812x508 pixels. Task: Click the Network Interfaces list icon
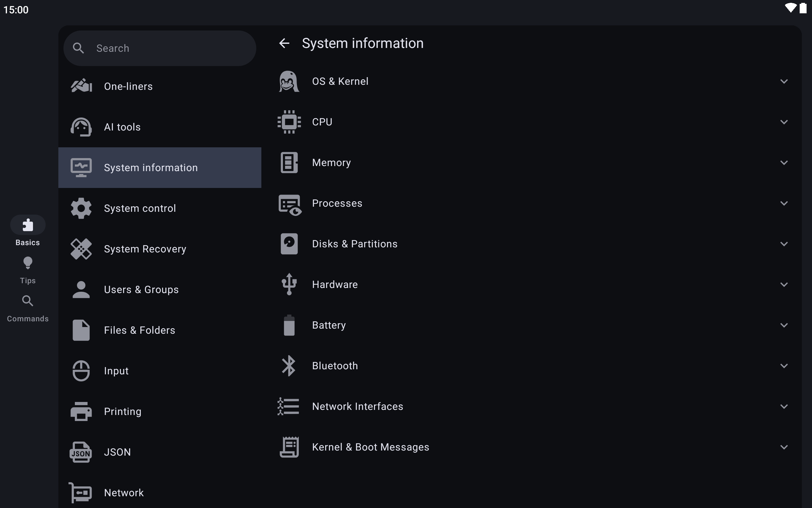tap(288, 406)
